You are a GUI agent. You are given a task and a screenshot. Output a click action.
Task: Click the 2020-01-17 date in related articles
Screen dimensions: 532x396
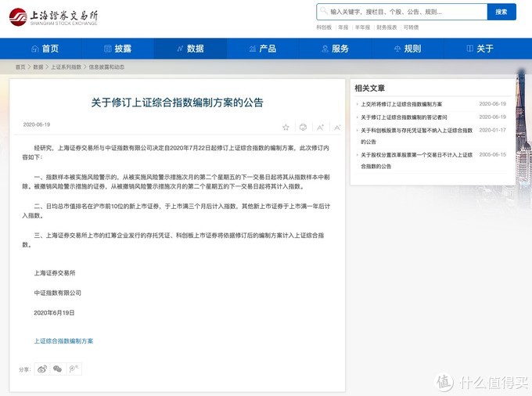point(493,130)
